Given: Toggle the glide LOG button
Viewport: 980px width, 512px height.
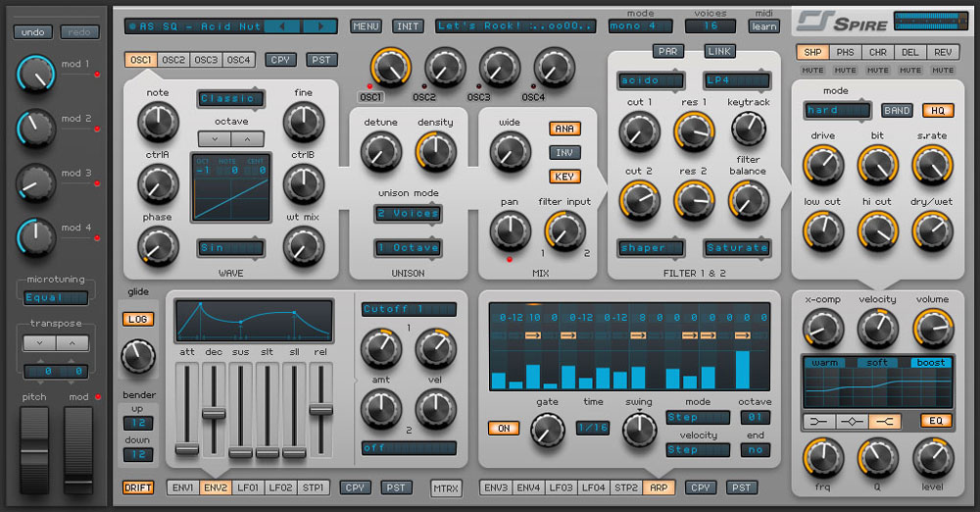Looking at the screenshot, I should tap(137, 319).
